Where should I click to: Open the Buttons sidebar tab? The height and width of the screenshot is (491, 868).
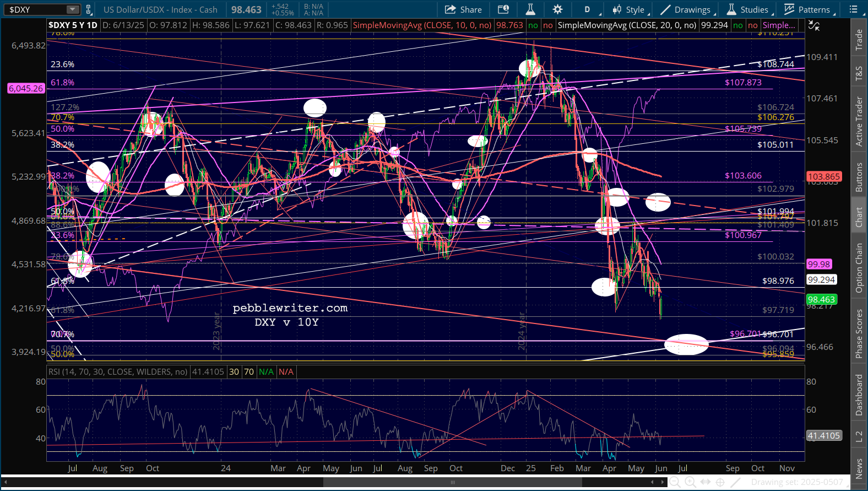click(859, 177)
